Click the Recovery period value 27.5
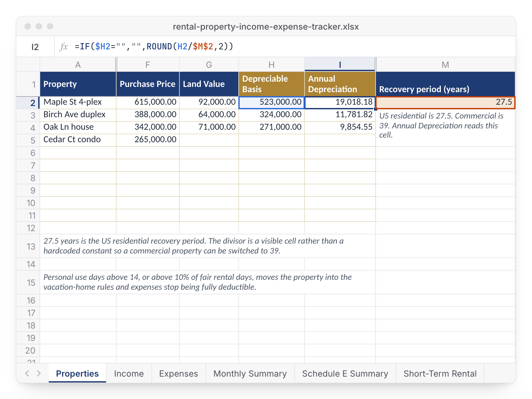532x399 pixels. pos(445,102)
